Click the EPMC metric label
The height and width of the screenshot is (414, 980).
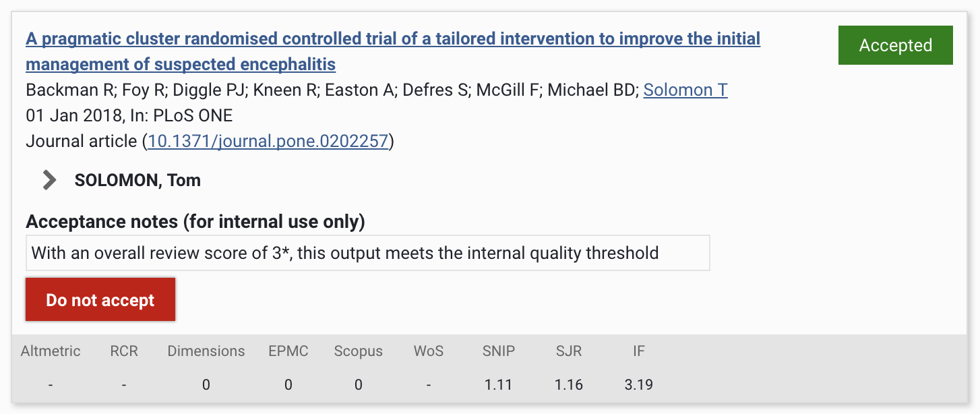pyautogui.click(x=288, y=351)
